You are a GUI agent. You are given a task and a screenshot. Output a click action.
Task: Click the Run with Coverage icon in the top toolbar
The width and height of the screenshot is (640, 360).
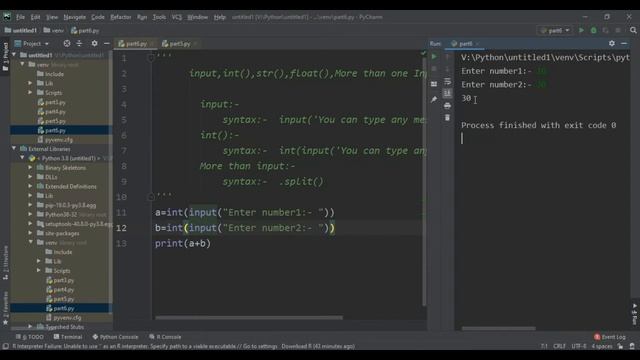point(605,30)
